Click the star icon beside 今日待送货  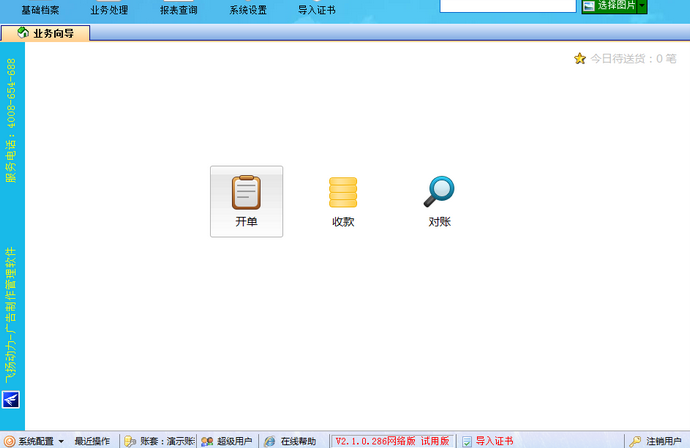click(580, 59)
